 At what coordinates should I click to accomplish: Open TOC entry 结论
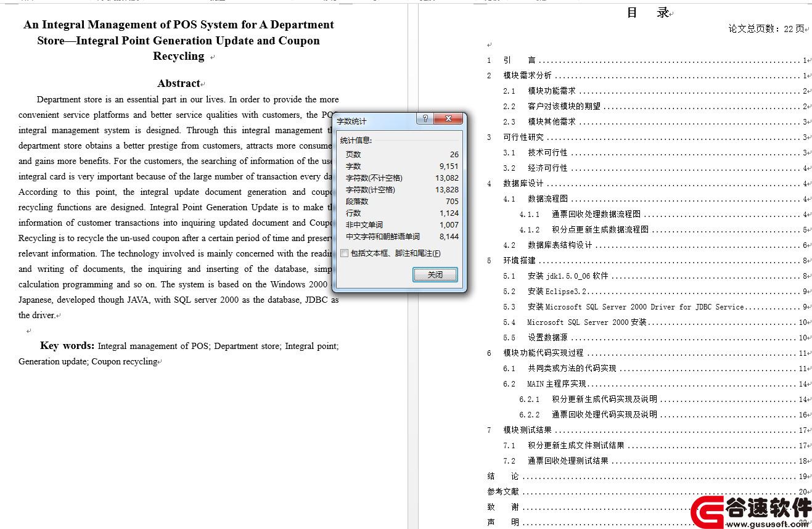646,477
